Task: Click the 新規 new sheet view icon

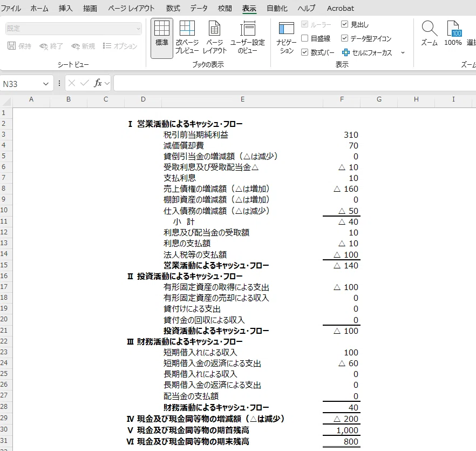Action: coord(76,46)
